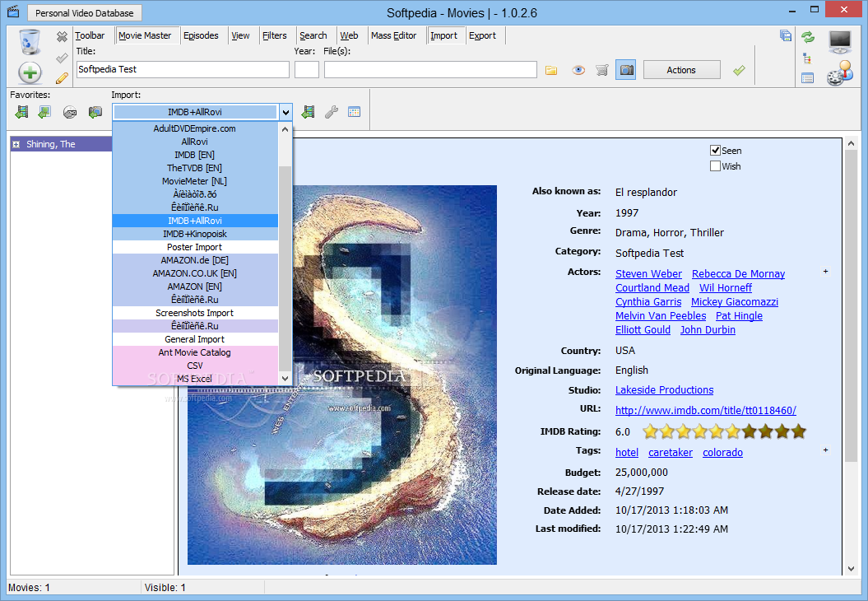Viewport: 868px width, 601px height.
Task: Select AdultDVDEmpire.com from import list
Action: point(195,128)
